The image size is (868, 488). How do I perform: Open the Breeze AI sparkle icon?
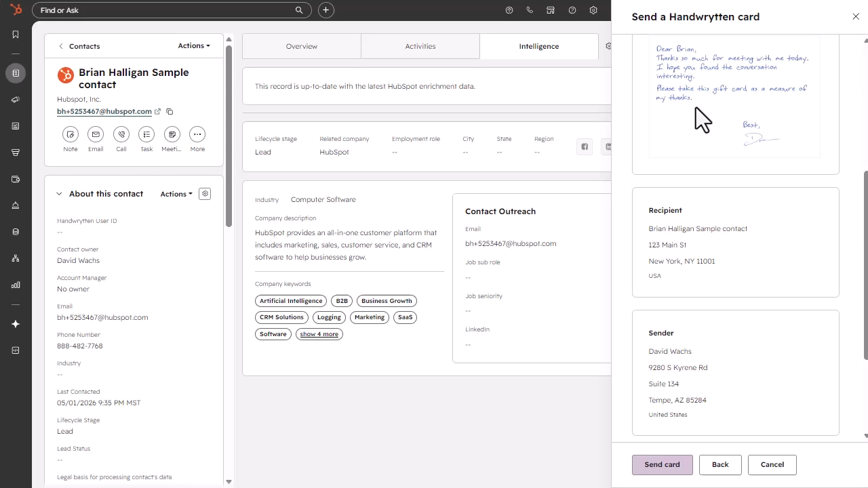click(x=16, y=324)
